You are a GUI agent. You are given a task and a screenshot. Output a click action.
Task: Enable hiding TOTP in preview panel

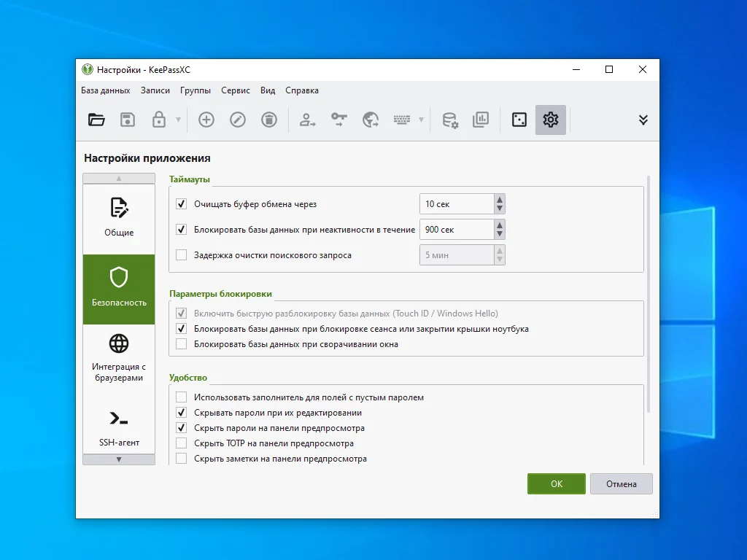(182, 443)
